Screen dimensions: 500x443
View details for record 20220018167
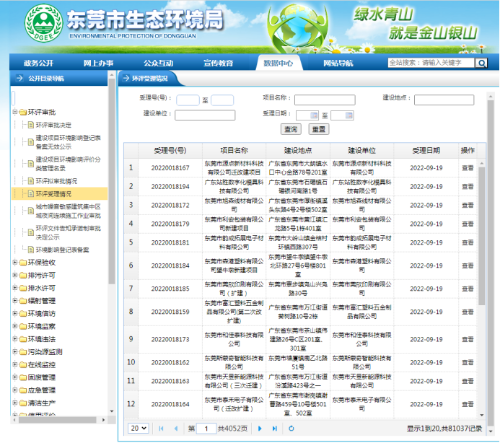coord(468,168)
